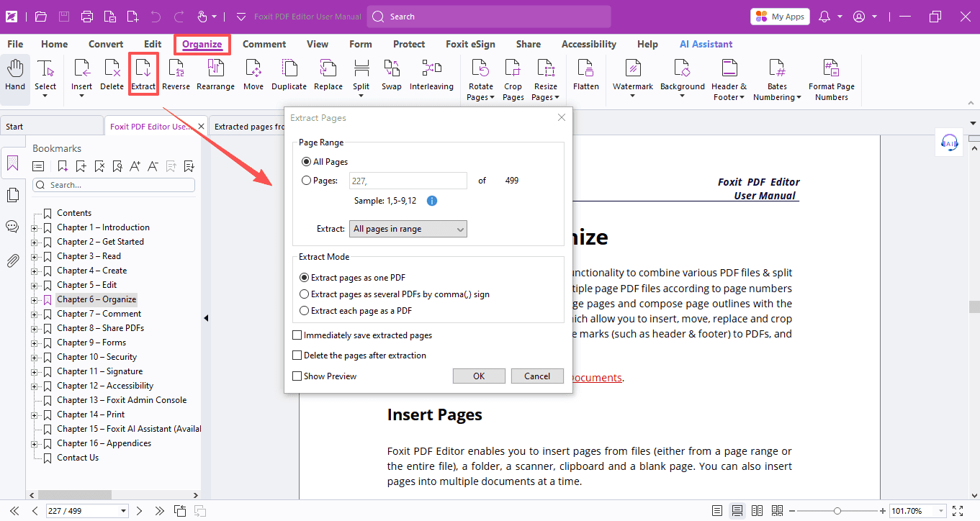Select the Pages radio button
The width and height of the screenshot is (980, 521).
coord(307,181)
